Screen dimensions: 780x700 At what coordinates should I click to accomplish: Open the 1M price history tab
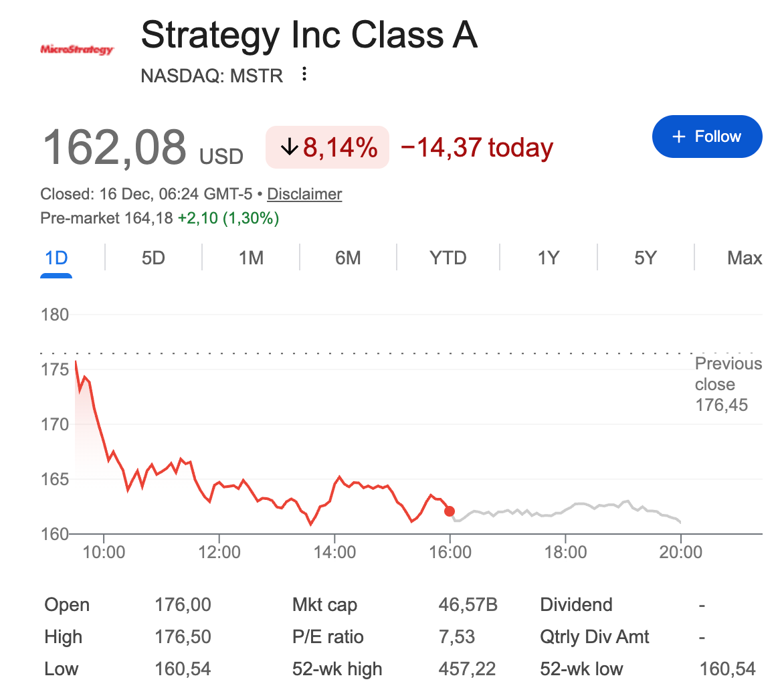pos(250,258)
